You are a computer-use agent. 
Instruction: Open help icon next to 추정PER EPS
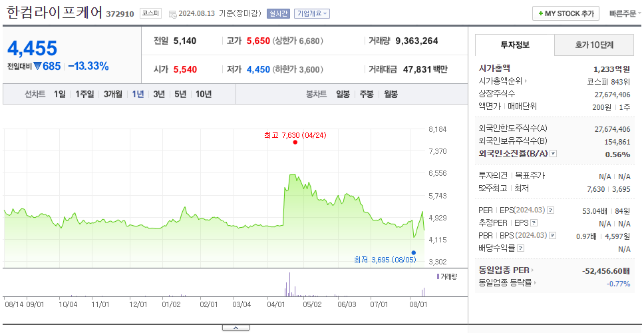pyautogui.click(x=534, y=223)
